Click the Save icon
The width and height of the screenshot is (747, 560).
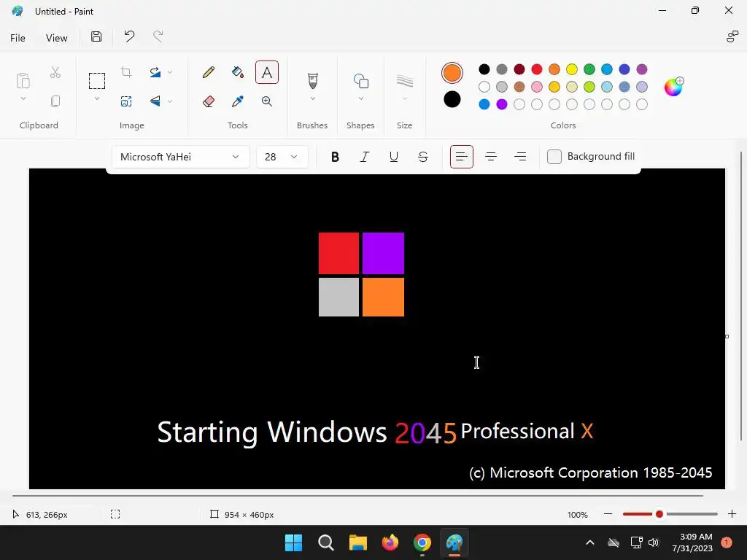96,36
